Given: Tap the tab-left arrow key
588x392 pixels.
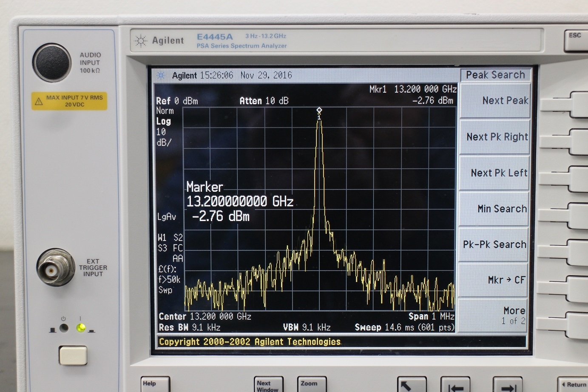Looking at the screenshot, I should 455,384.
